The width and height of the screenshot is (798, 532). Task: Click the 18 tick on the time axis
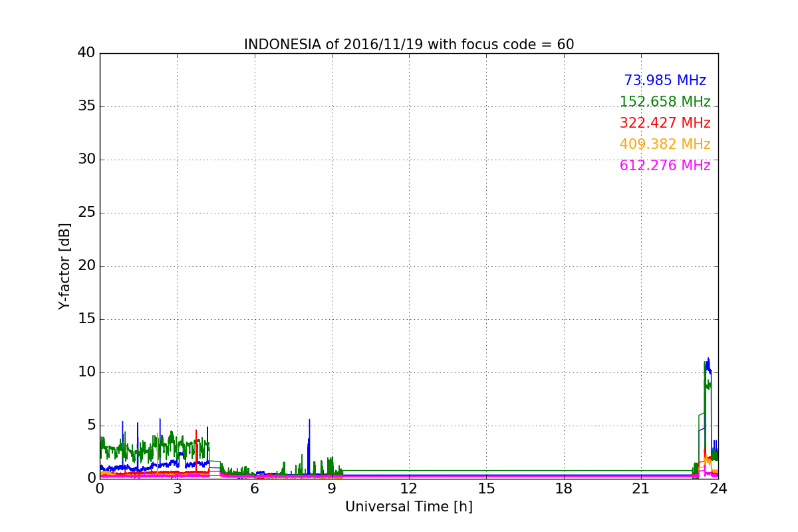564,489
